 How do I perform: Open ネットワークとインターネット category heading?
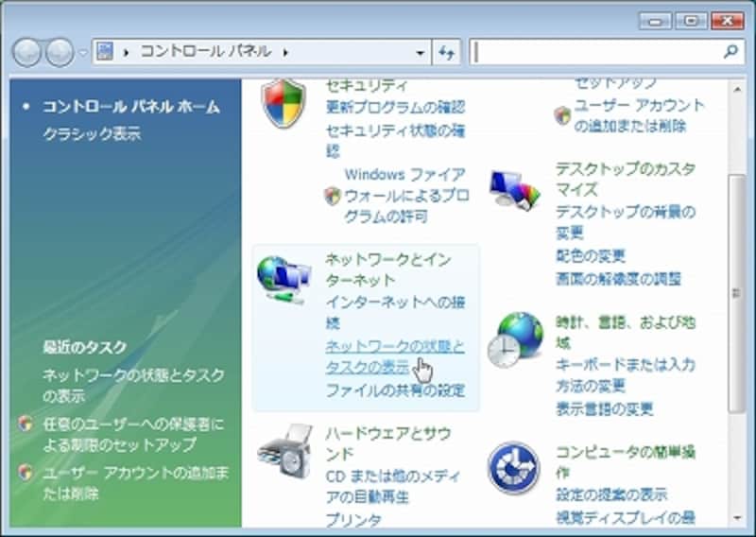click(388, 269)
